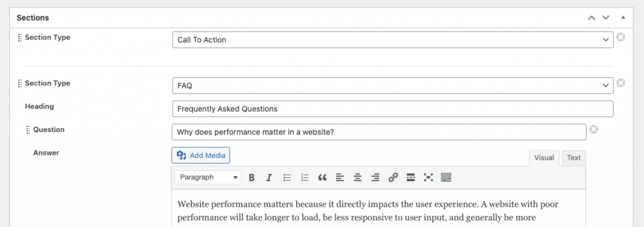644x227 pixels.
Task: Select the Question field label
Action: coord(49,130)
